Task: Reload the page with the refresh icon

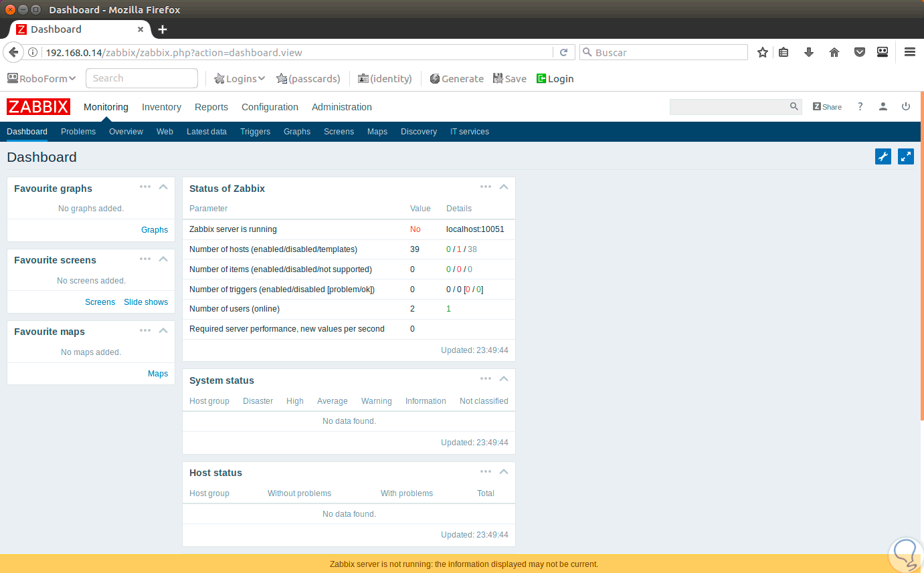Action: tap(563, 52)
